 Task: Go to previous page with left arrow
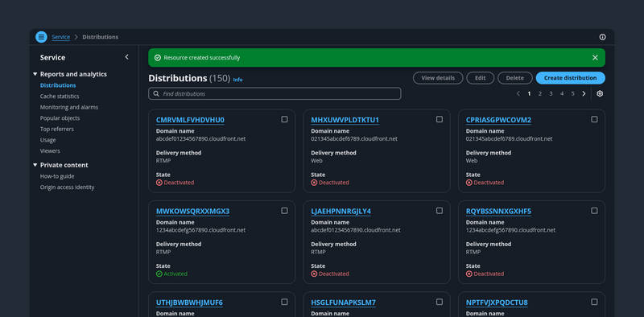coord(518,93)
